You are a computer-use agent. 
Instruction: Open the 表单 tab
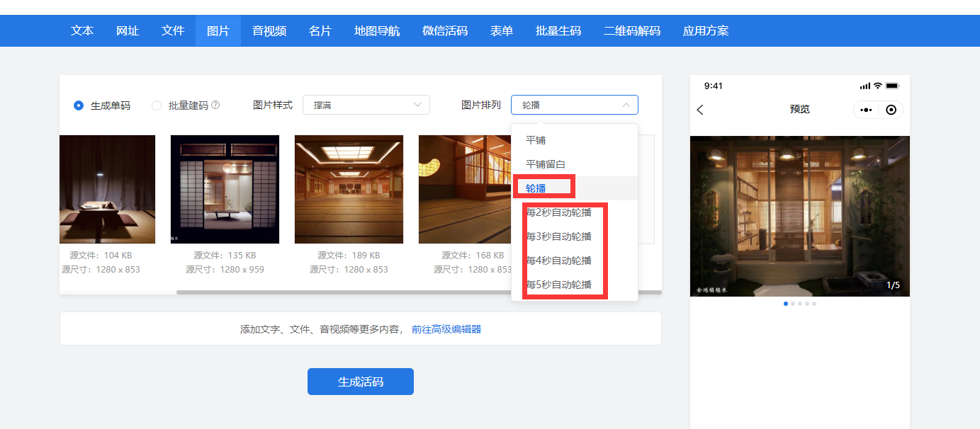(502, 31)
